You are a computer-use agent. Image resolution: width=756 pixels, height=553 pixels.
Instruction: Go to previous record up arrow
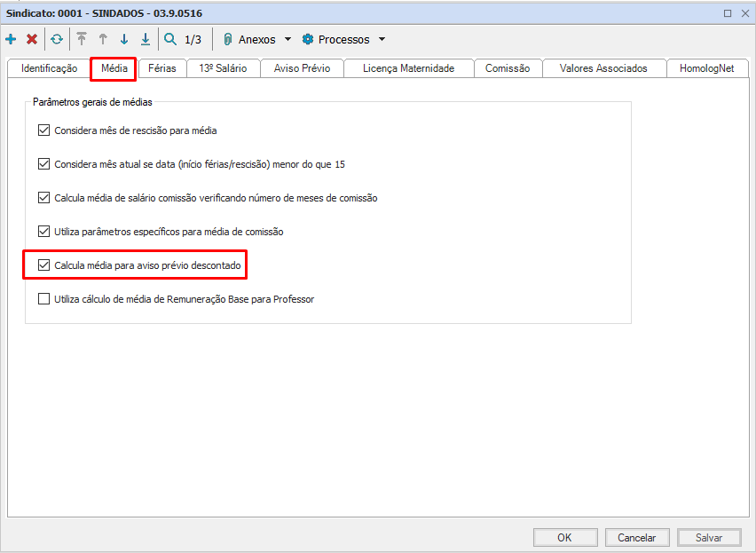pyautogui.click(x=103, y=39)
